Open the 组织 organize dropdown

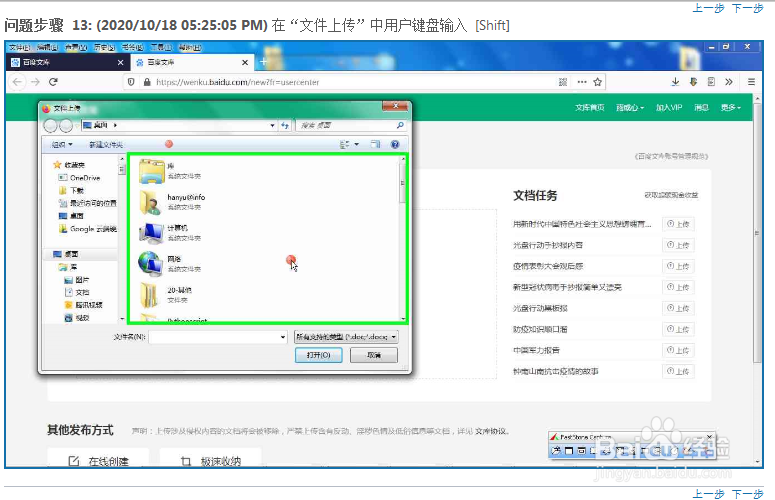pos(62,144)
